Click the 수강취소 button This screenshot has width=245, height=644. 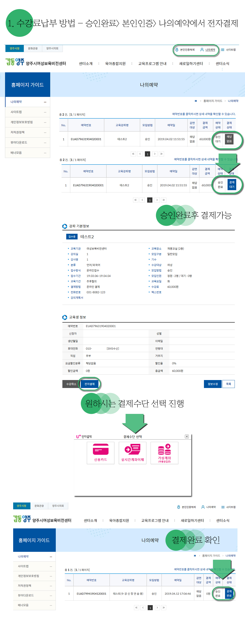tap(71, 384)
